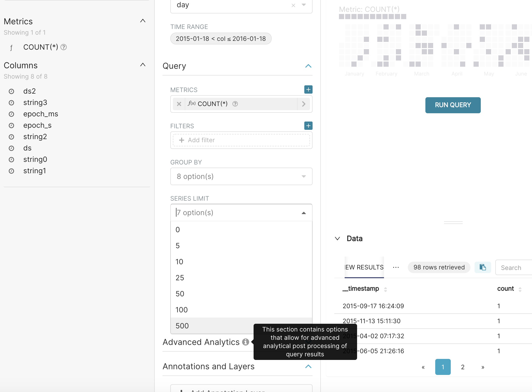Click the help icon next to COUNT(*) metric
This screenshot has height=392, width=532.
point(235,104)
